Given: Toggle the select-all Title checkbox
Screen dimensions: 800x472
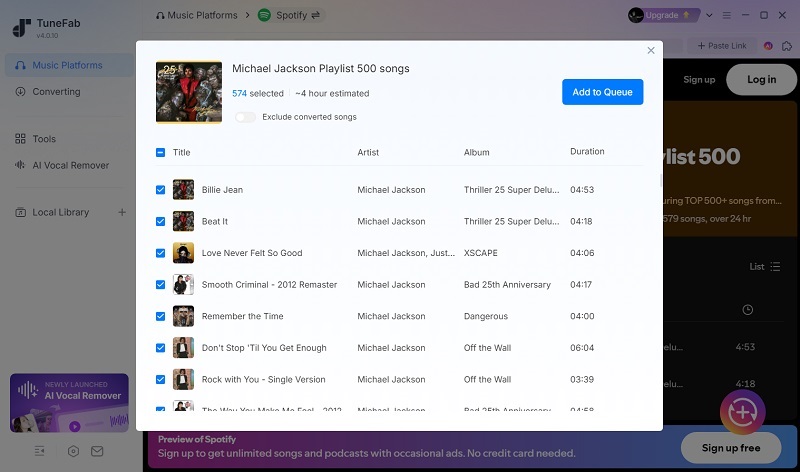Looking at the screenshot, I should [x=160, y=152].
